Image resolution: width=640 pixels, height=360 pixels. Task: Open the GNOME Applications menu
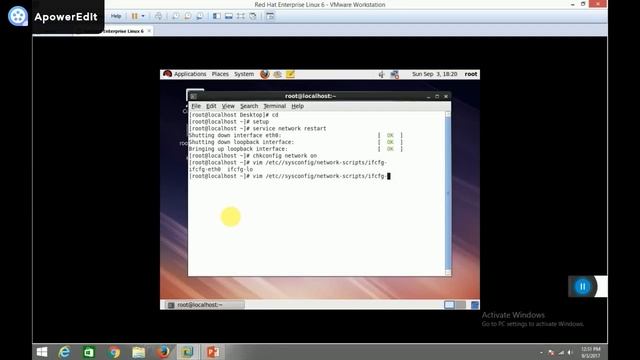click(190, 74)
